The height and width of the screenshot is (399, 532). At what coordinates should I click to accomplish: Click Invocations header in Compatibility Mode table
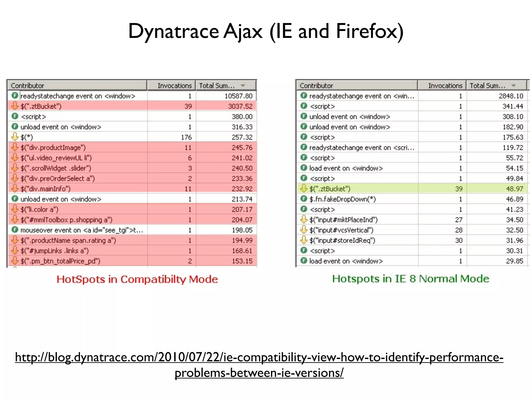point(171,85)
